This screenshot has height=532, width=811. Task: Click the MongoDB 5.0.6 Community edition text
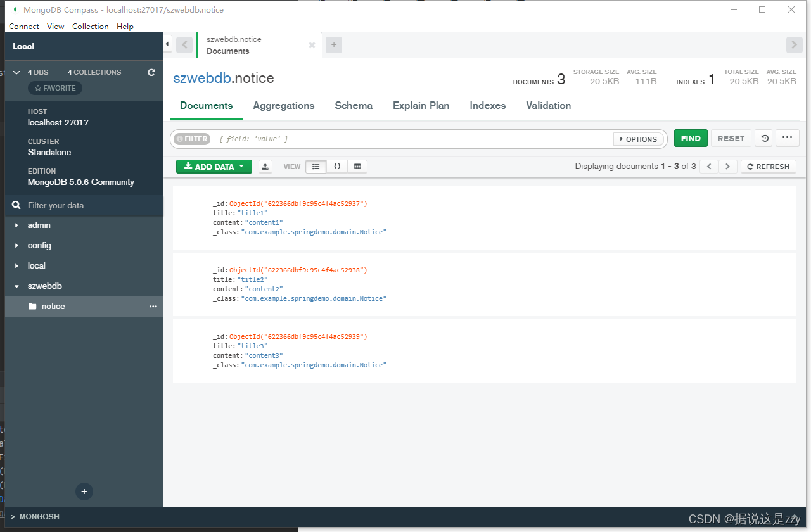(x=81, y=182)
